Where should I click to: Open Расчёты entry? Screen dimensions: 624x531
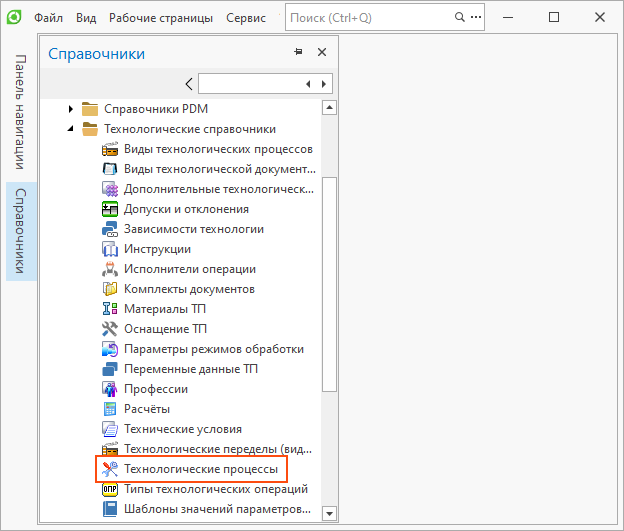[147, 409]
